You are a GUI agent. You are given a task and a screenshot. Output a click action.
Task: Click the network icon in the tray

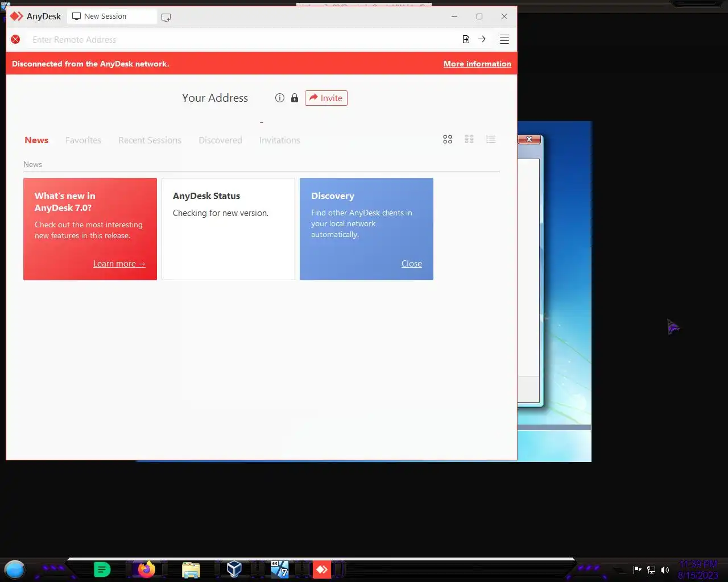click(x=651, y=569)
